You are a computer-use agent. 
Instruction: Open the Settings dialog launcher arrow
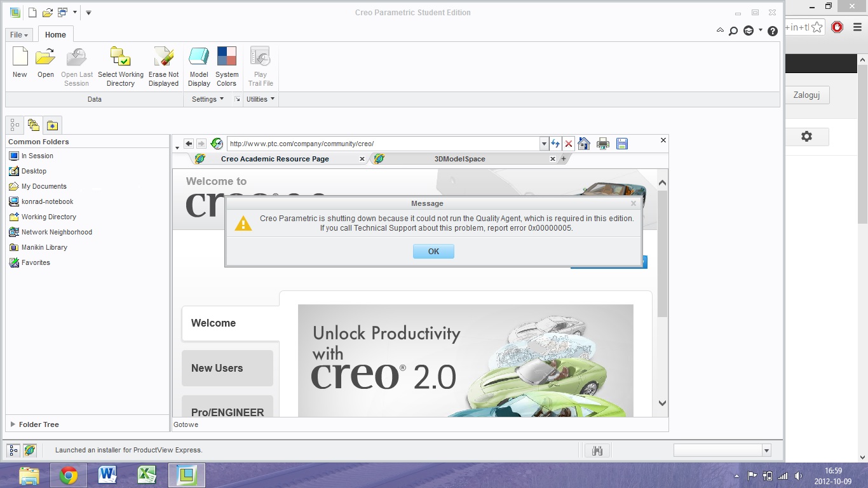pyautogui.click(x=238, y=99)
